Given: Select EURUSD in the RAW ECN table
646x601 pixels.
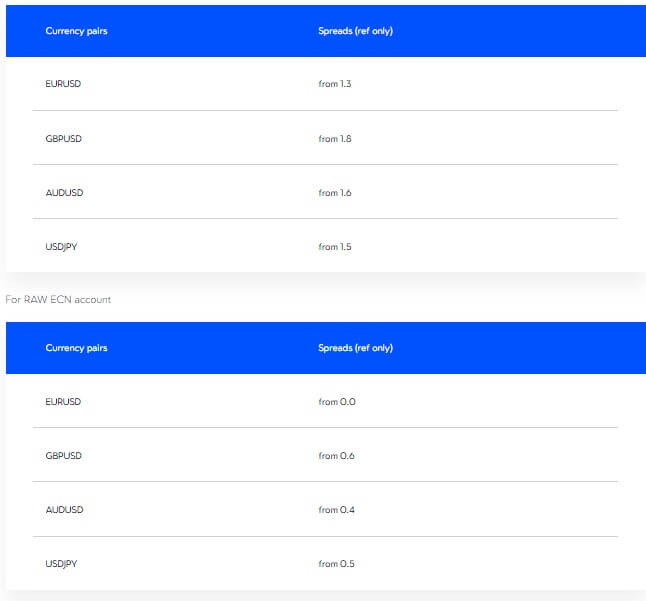Looking at the screenshot, I should (x=63, y=402).
